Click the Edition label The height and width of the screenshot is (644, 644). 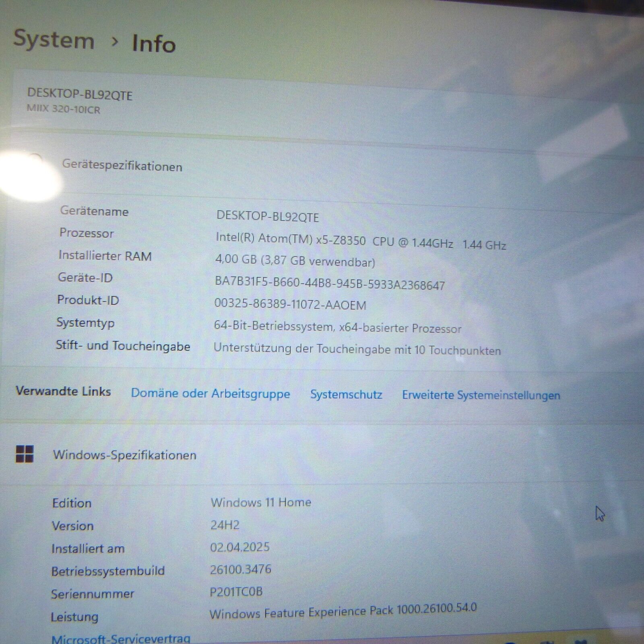[72, 503]
